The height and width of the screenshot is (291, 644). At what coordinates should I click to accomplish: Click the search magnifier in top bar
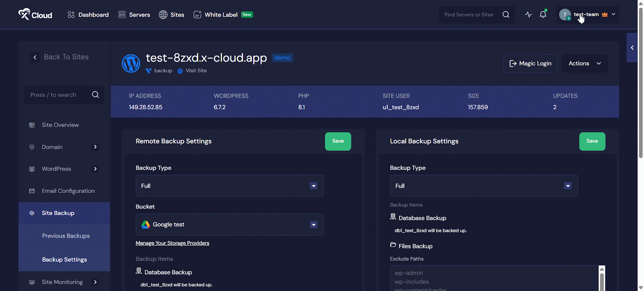(x=506, y=14)
